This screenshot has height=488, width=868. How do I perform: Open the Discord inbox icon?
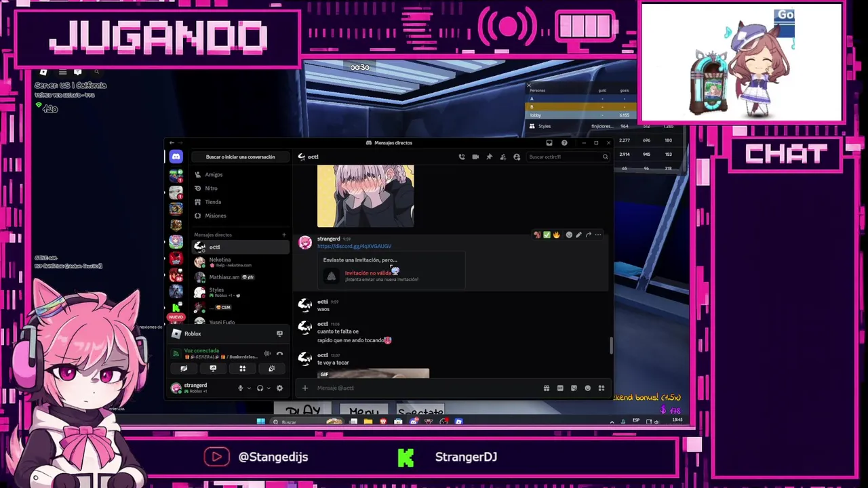click(549, 143)
